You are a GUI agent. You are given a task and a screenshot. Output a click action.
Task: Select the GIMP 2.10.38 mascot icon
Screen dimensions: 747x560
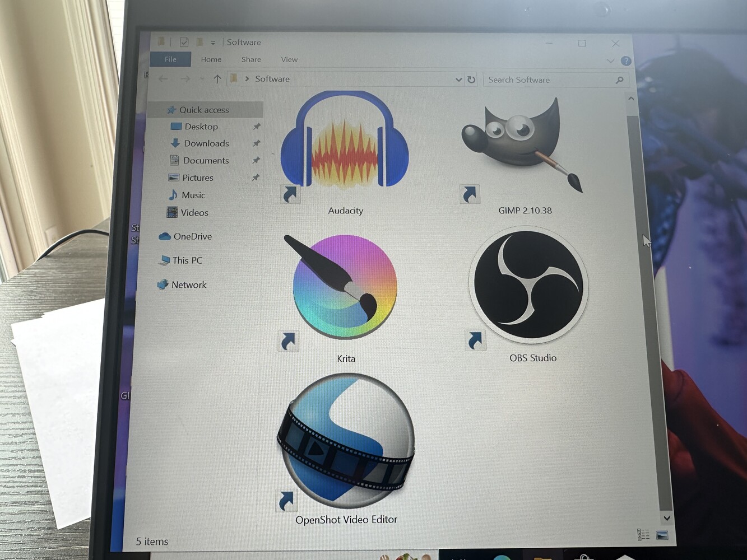(522, 147)
